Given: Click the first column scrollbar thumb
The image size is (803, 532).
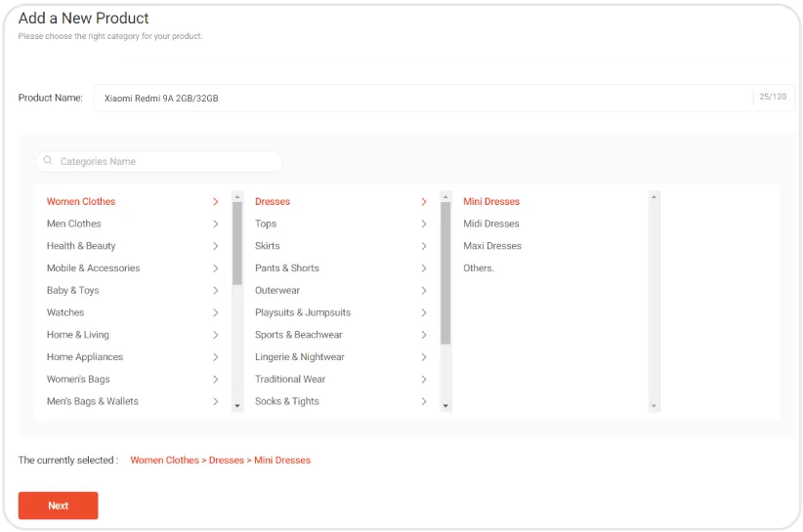Looking at the screenshot, I should pyautogui.click(x=237, y=242).
